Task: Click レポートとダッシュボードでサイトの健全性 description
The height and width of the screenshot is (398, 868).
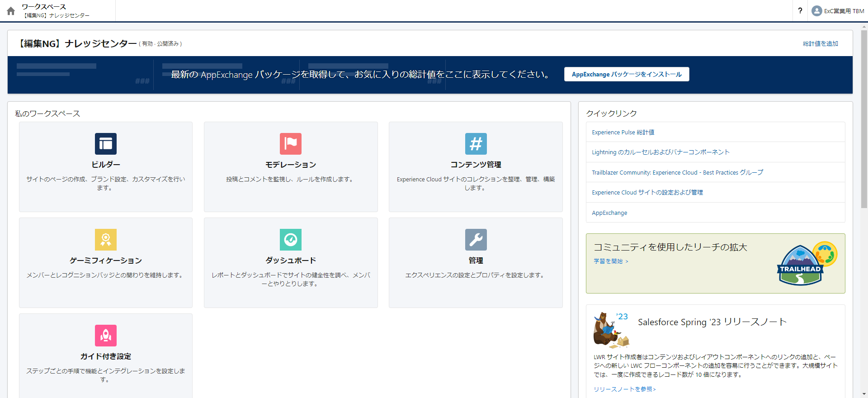Action: (x=291, y=279)
